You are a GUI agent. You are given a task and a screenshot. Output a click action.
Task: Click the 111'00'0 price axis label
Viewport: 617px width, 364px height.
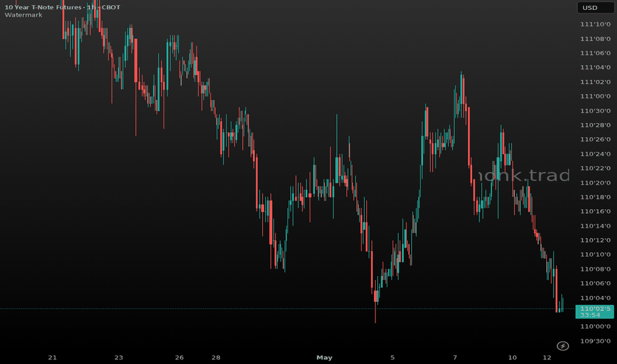pyautogui.click(x=595, y=97)
